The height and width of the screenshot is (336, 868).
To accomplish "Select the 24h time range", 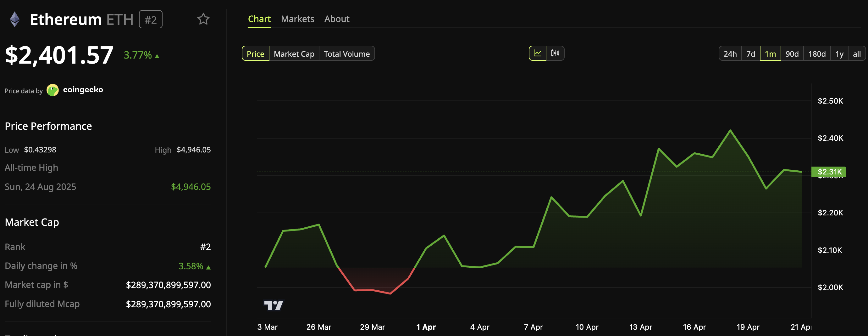I will pyautogui.click(x=730, y=53).
